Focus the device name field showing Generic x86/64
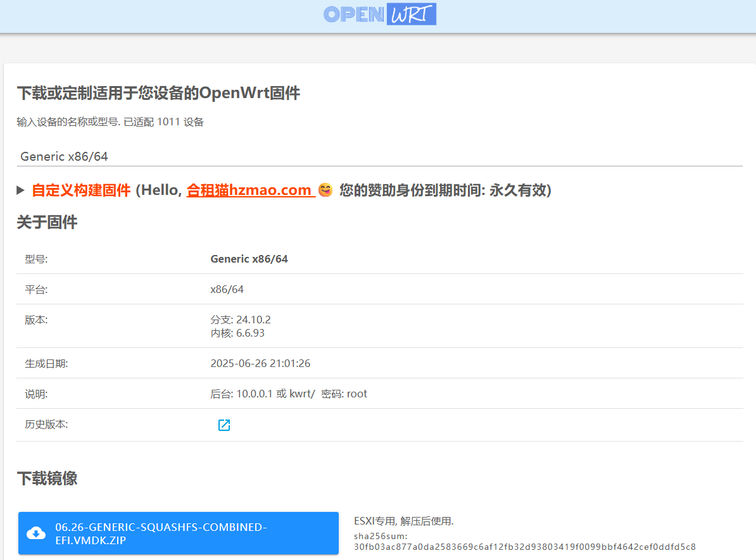Screen dimensions: 756x560 tap(379, 157)
